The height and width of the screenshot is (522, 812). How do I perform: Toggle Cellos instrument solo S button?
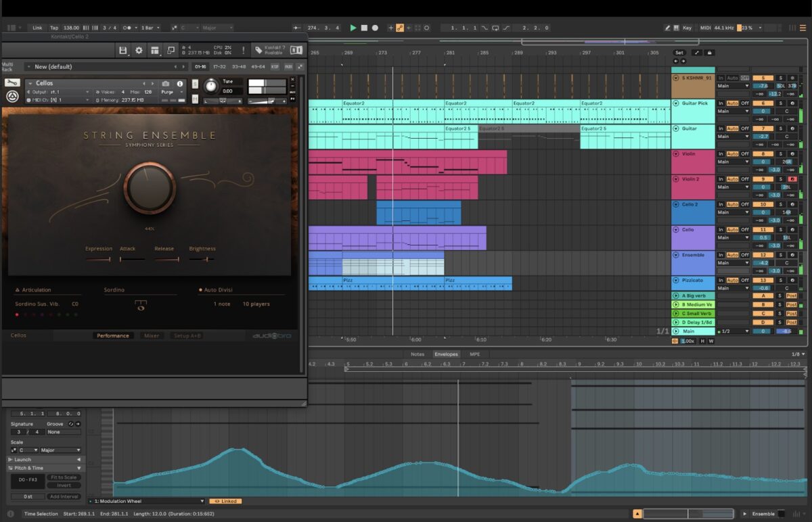(195, 84)
